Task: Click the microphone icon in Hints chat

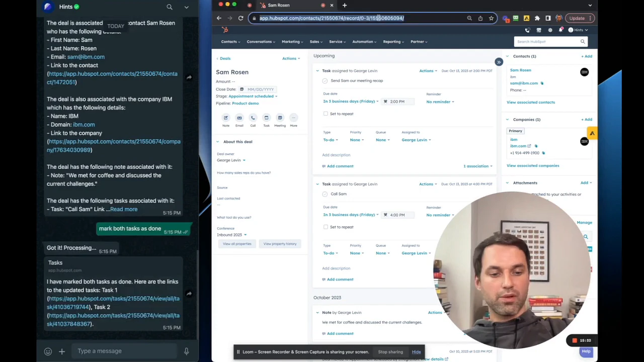Action: tap(186, 351)
